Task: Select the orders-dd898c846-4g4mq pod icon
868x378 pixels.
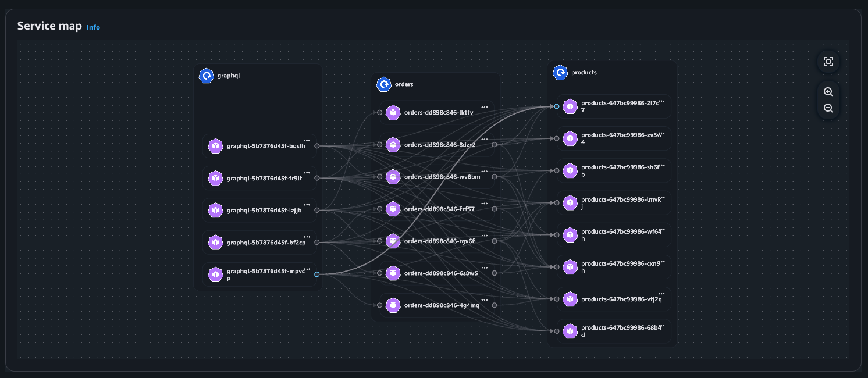Action: tap(393, 305)
